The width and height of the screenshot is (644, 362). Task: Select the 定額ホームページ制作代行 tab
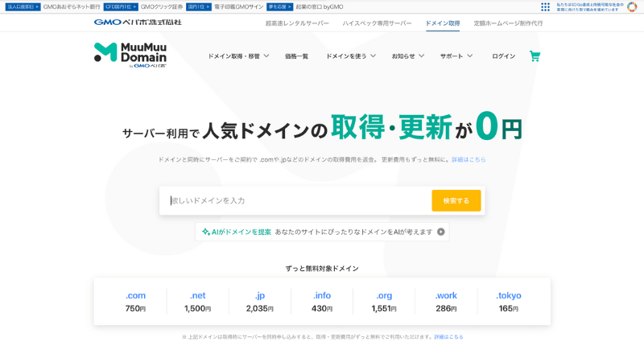pos(508,23)
